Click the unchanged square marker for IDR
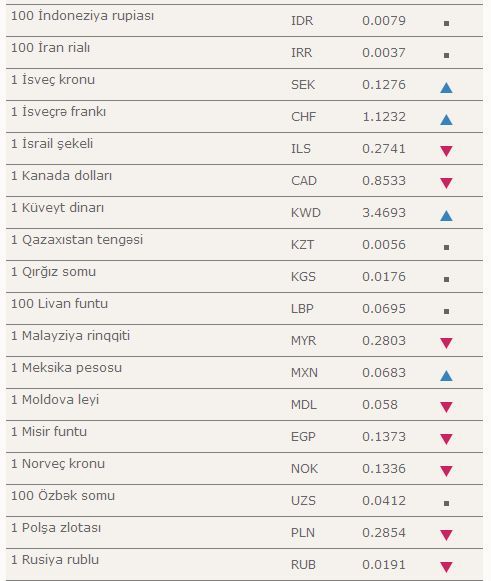Screen dimensions: 491x581 pos(447,23)
